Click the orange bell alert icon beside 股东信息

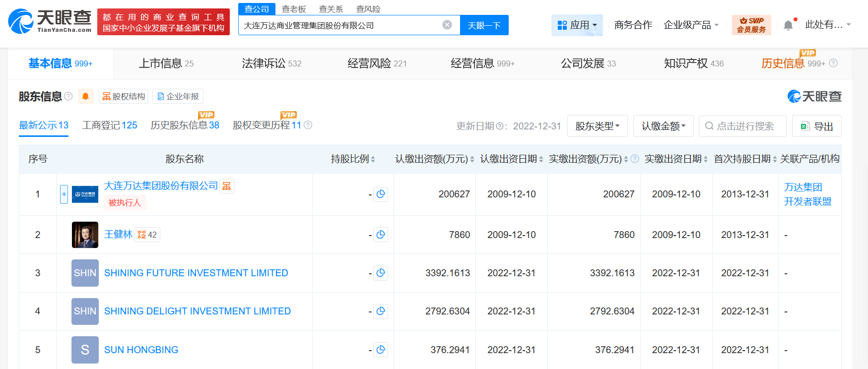point(85,96)
